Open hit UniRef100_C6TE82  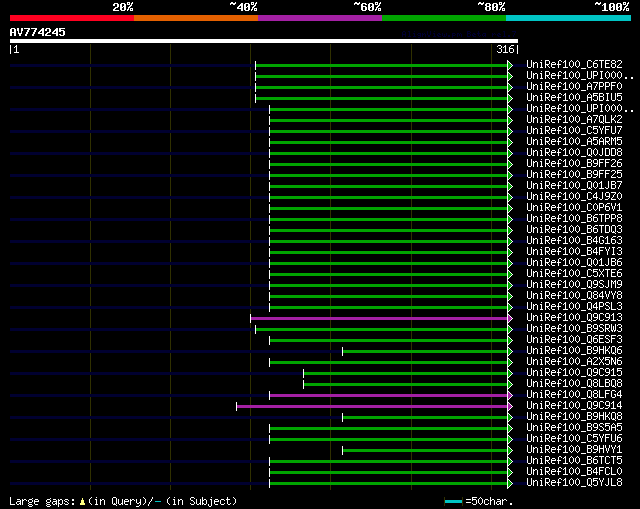[574, 64]
